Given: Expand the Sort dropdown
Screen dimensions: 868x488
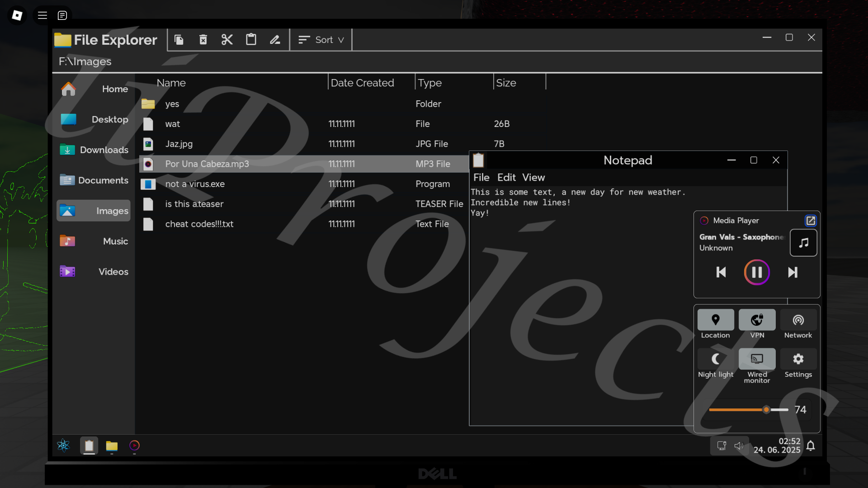Looking at the screenshot, I should [321, 40].
